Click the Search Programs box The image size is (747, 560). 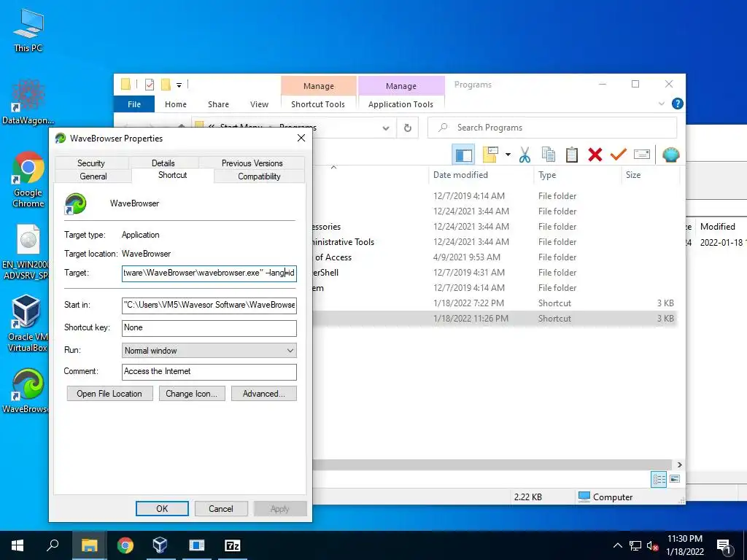552,128
